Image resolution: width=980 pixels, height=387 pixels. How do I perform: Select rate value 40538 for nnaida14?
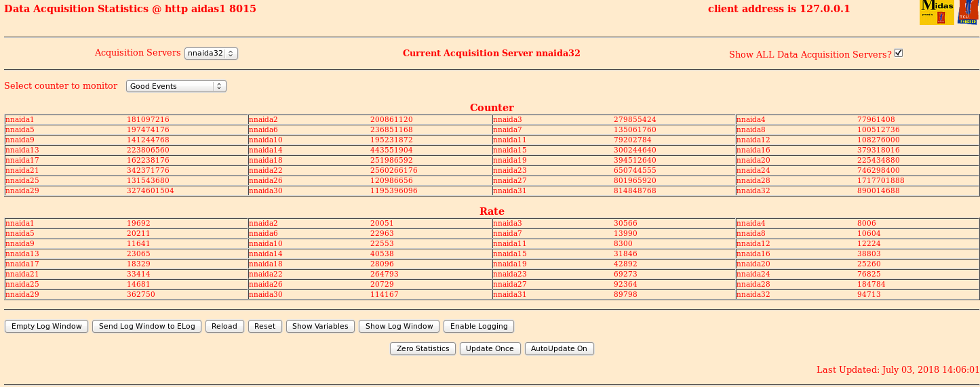pos(382,253)
